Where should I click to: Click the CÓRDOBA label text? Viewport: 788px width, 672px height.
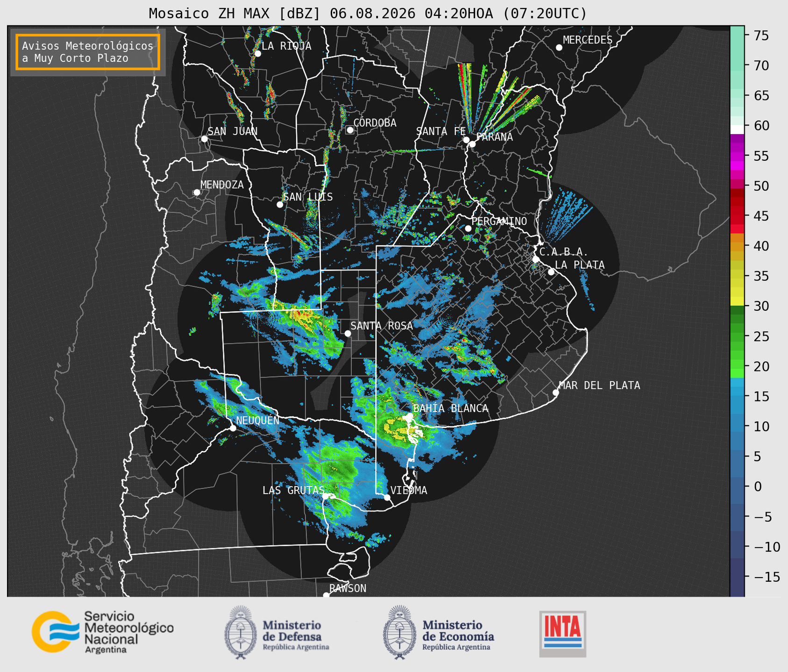point(375,123)
